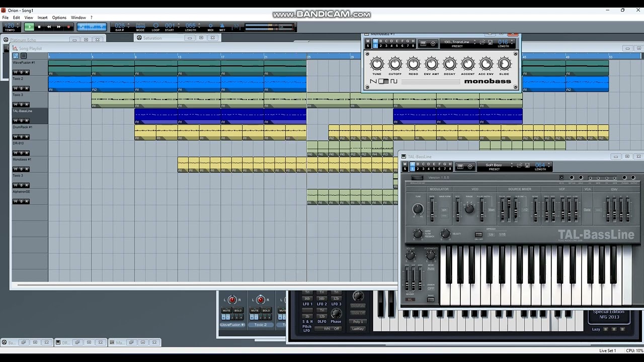The width and height of the screenshot is (644, 362).
Task: Save preset with TAL-BassLine disk icon
Action: (527, 165)
